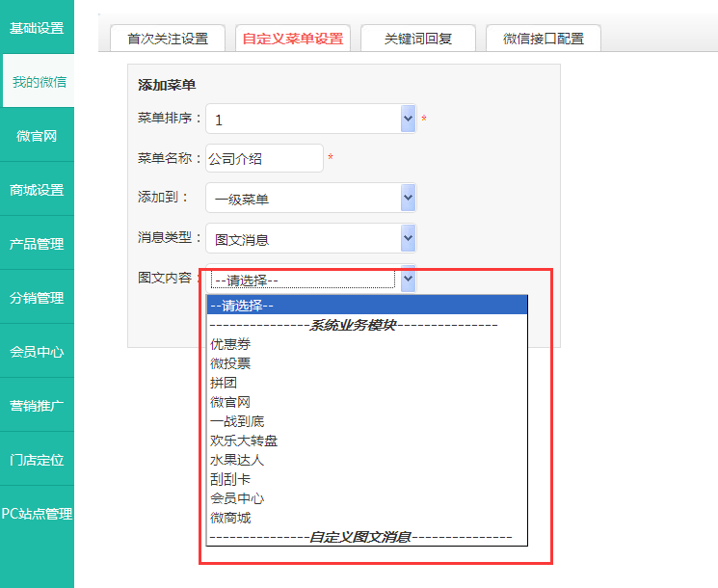Open 基础设置 in the sidebar
The width and height of the screenshot is (718, 588).
click(x=37, y=27)
